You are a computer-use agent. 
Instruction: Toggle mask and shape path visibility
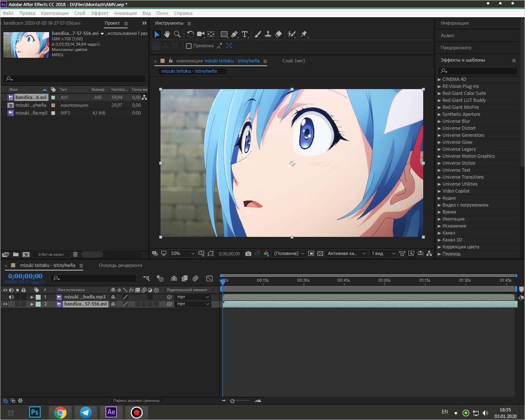click(211, 254)
